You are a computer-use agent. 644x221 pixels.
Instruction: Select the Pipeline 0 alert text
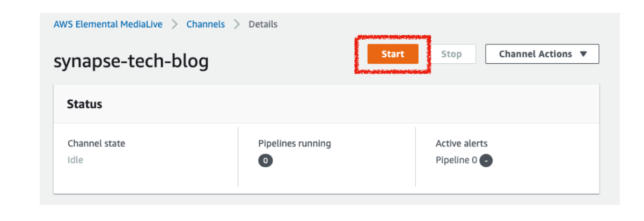tap(456, 160)
